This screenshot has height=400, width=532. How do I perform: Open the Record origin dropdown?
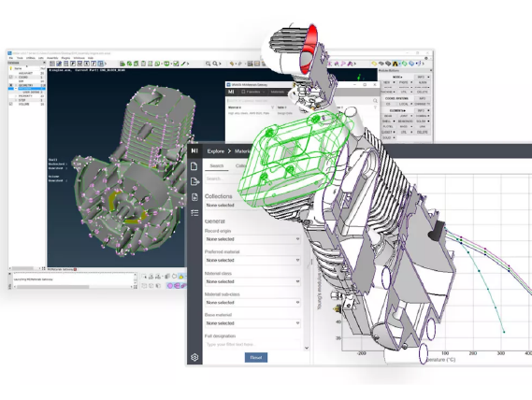pyautogui.click(x=252, y=239)
